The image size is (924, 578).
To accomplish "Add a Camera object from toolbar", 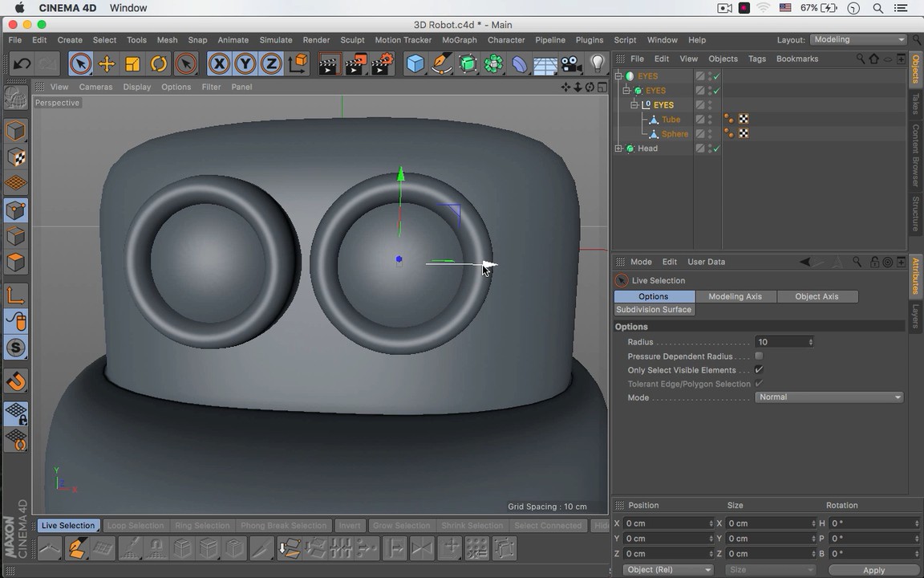I will pyautogui.click(x=570, y=64).
